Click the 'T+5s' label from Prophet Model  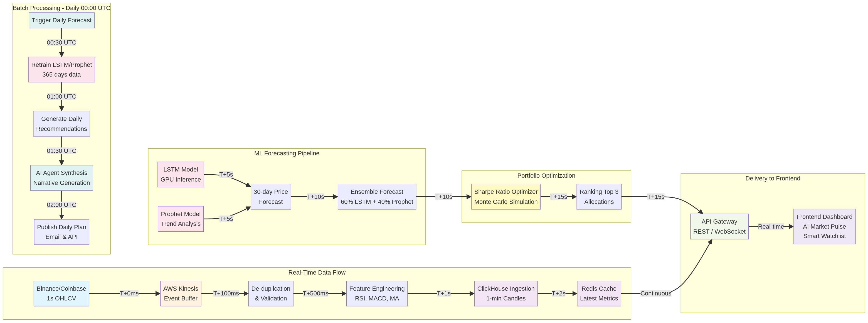[226, 219]
